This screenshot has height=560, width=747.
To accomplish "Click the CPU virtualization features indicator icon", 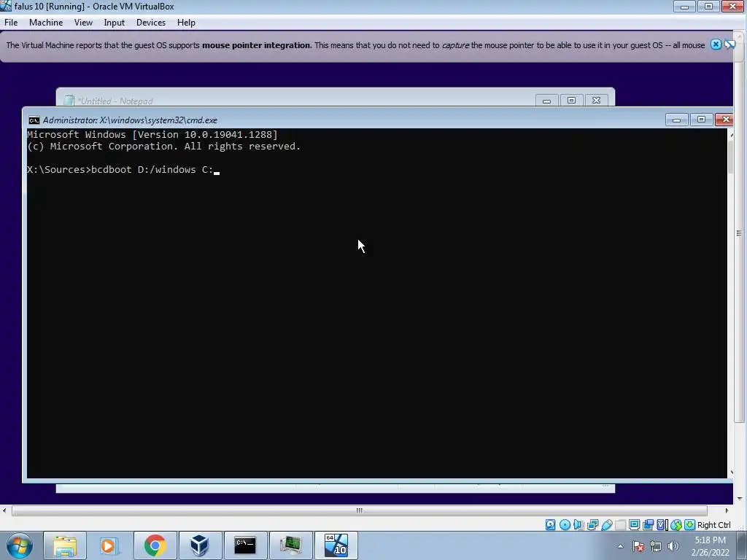I will [x=662, y=525].
